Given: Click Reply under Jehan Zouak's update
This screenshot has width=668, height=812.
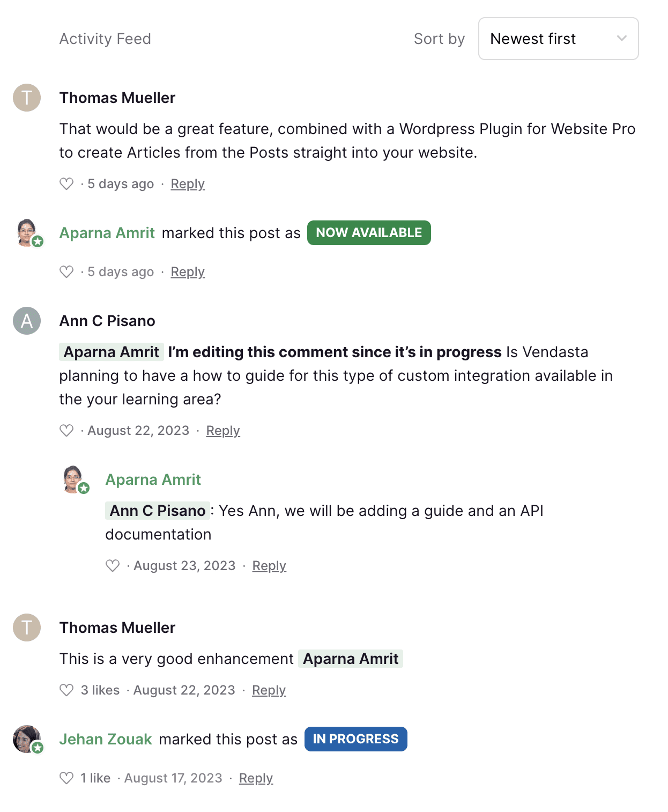Looking at the screenshot, I should click(256, 778).
